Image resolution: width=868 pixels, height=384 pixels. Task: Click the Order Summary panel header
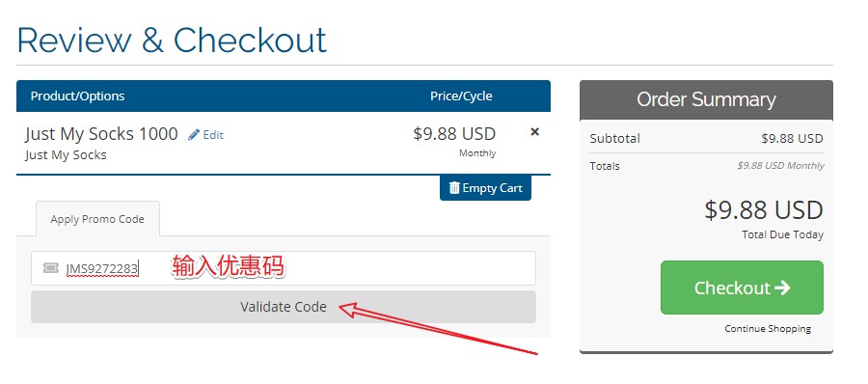[x=706, y=99]
